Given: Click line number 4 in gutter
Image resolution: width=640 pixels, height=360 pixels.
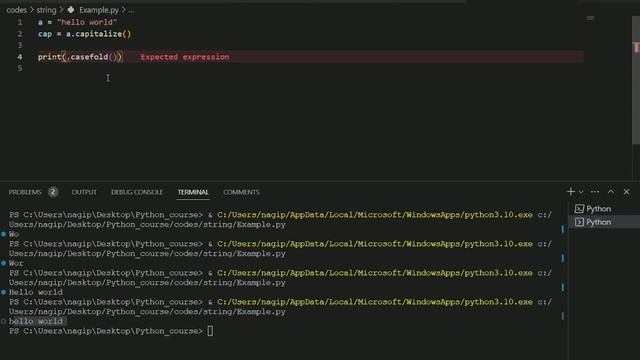Looking at the screenshot, I should click(x=20, y=57).
